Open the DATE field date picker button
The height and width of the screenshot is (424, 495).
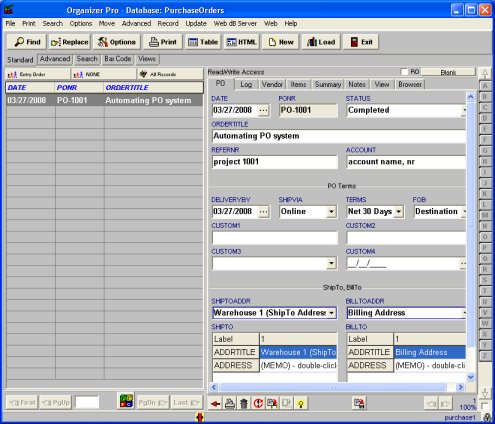pos(263,110)
